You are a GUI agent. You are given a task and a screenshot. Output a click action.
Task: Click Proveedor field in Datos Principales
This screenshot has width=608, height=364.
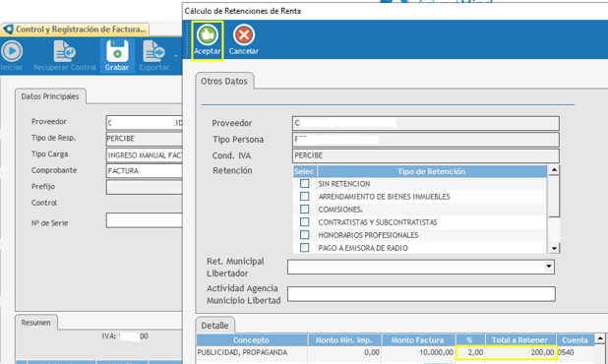[x=145, y=123]
